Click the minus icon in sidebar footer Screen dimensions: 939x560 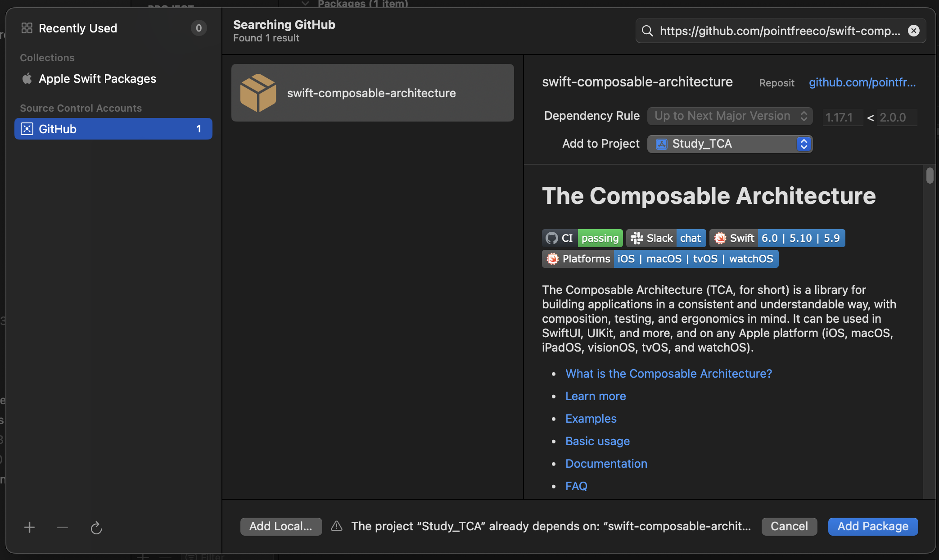coord(63,527)
